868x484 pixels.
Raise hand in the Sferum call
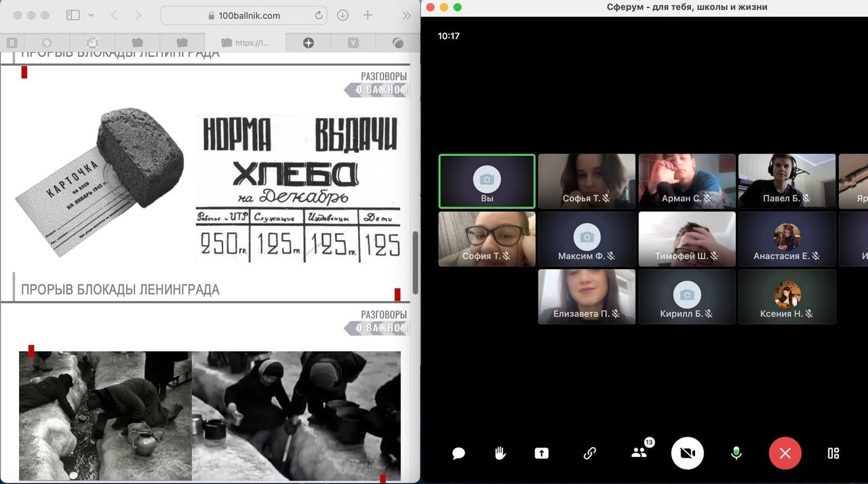[x=500, y=453]
